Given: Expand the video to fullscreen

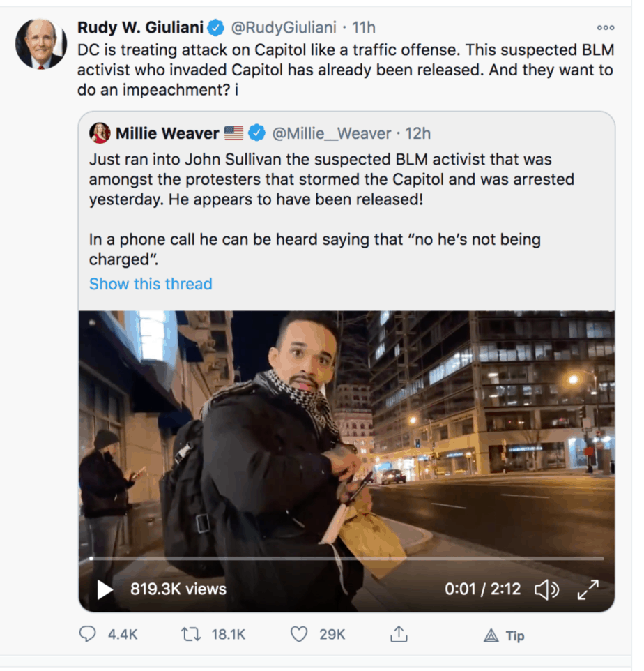Looking at the screenshot, I should point(588,589).
